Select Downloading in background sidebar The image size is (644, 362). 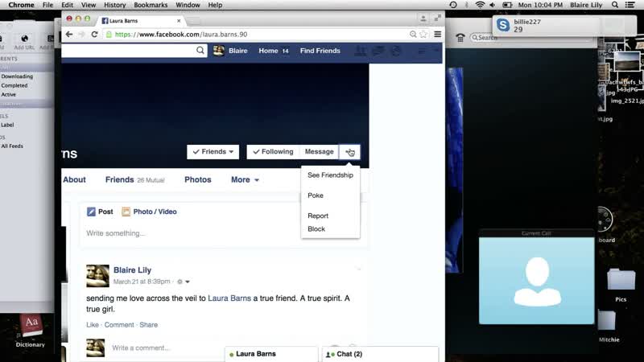click(17, 76)
